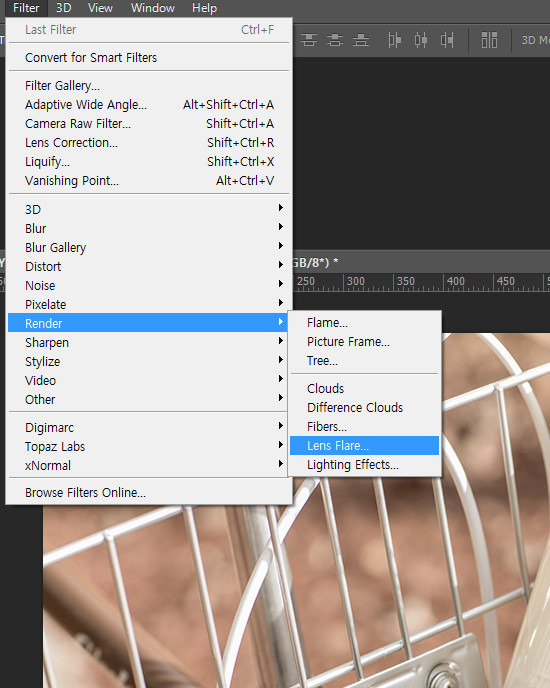Click the Distribute vertical centers icon
This screenshot has height=688, width=550.
pyautogui.click(x=335, y=40)
